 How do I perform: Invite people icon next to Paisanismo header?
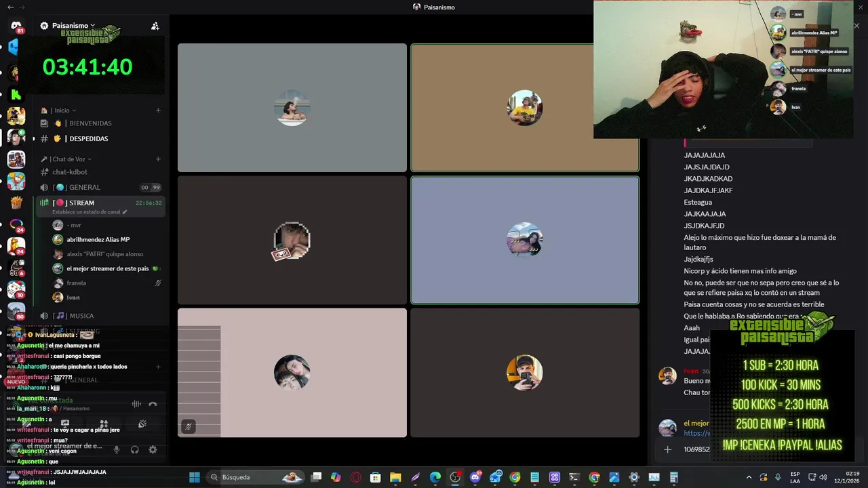[x=155, y=26]
